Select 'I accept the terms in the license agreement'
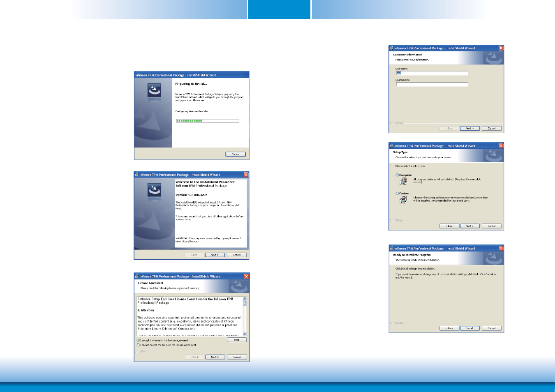Screen dimensions: 555x392 click(138, 340)
